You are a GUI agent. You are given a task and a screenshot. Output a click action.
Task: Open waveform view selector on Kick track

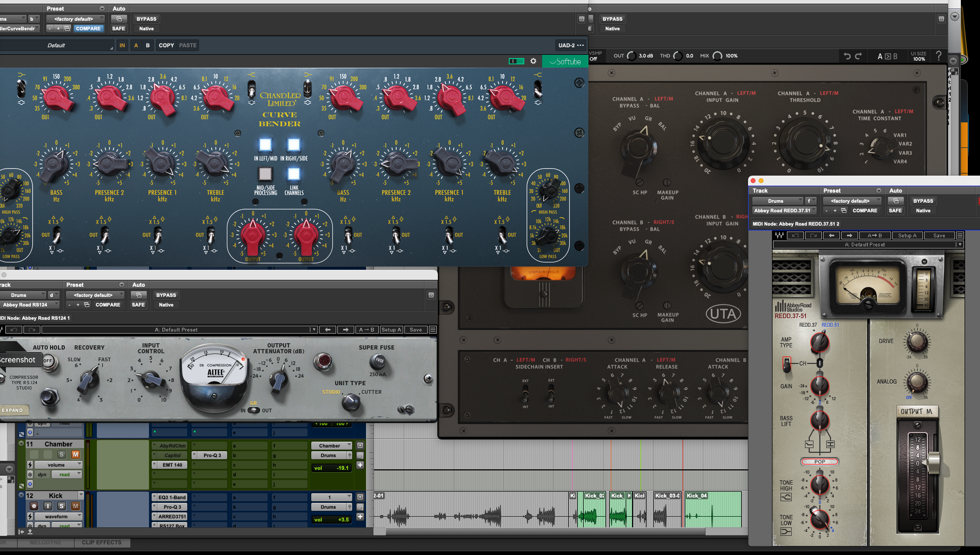[x=58, y=516]
